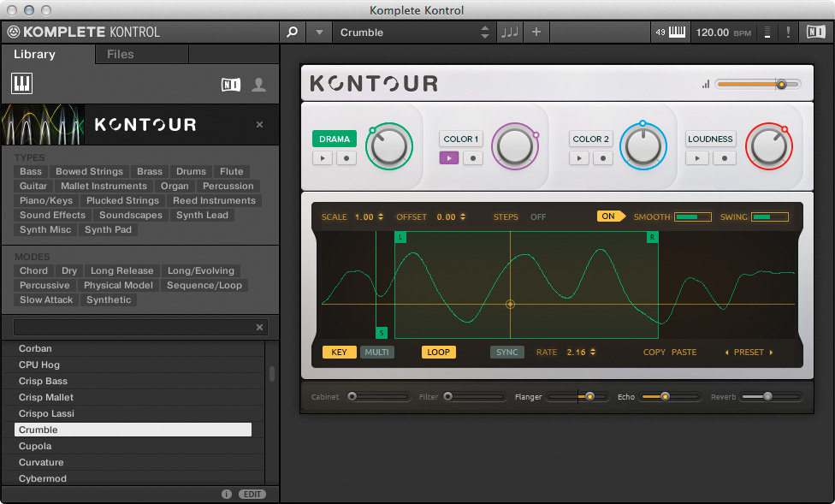
Task: Adjust the RATE value stepper arrows
Action: (593, 353)
